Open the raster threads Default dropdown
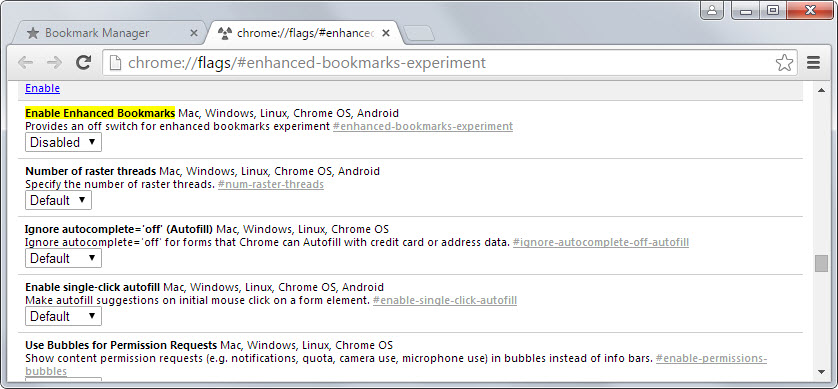The width and height of the screenshot is (838, 389). (58, 200)
